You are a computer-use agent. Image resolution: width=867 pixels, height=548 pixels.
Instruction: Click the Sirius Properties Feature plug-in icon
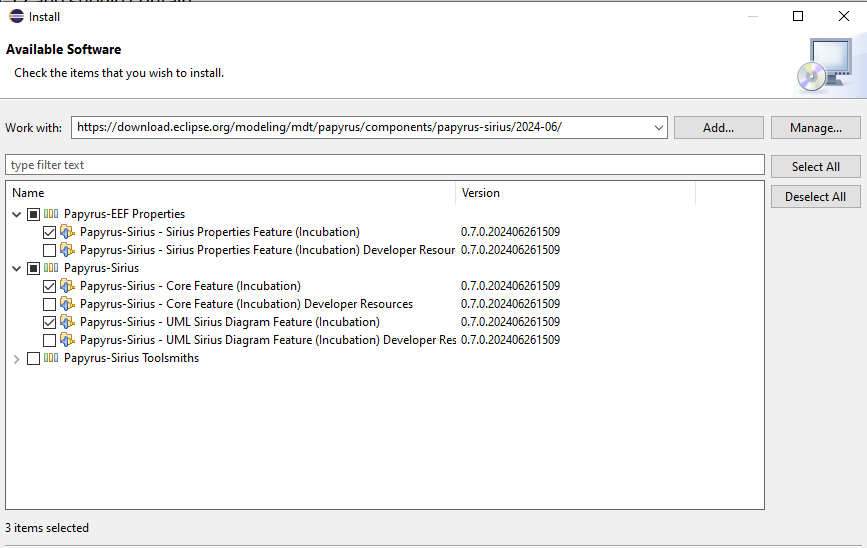coord(68,232)
